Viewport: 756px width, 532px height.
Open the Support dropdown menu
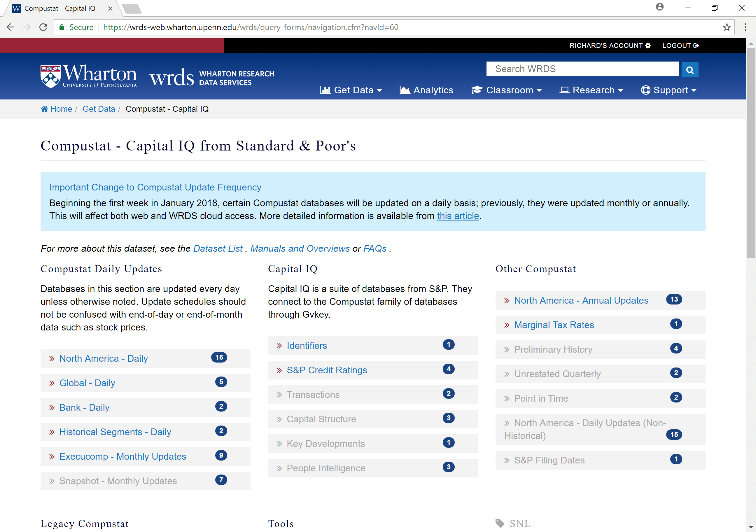(x=668, y=90)
